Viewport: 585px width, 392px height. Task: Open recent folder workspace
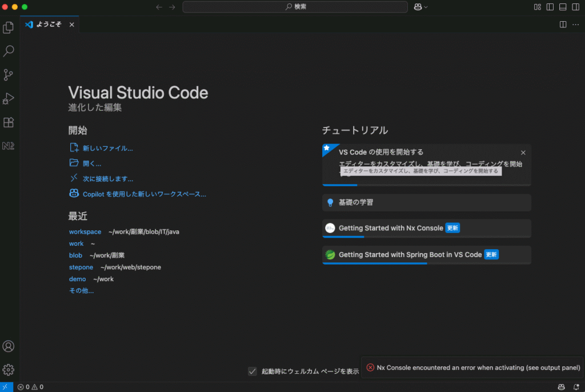pyautogui.click(x=85, y=232)
